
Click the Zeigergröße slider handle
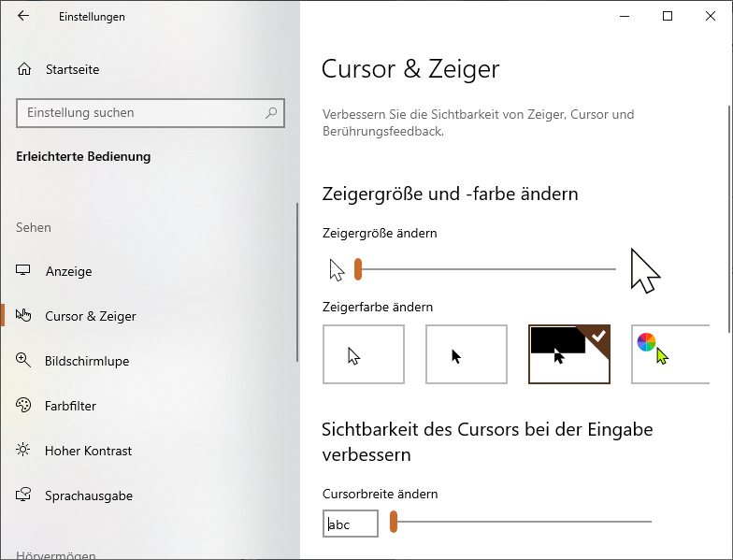tap(358, 269)
